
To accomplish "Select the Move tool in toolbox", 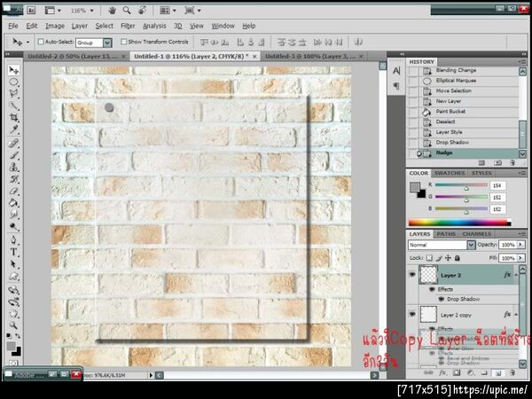I will [x=13, y=70].
